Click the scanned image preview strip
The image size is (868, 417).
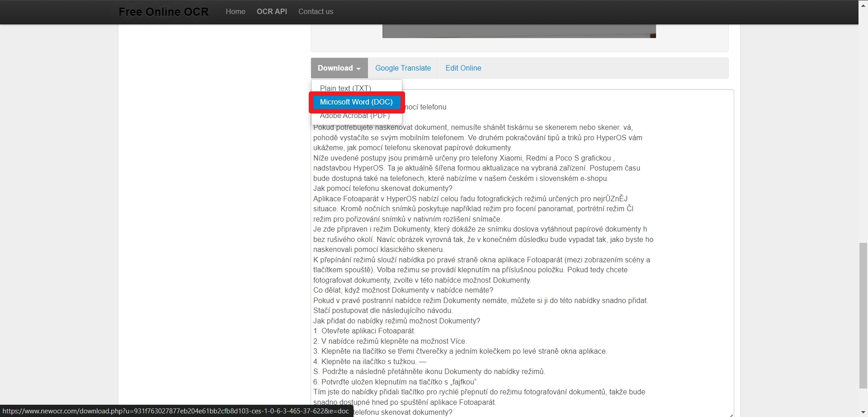[519, 31]
